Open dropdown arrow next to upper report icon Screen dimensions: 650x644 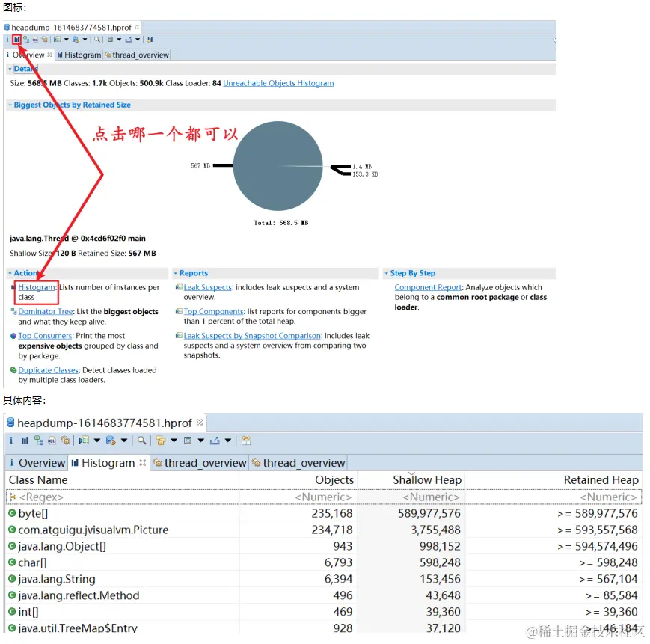[x=67, y=40]
